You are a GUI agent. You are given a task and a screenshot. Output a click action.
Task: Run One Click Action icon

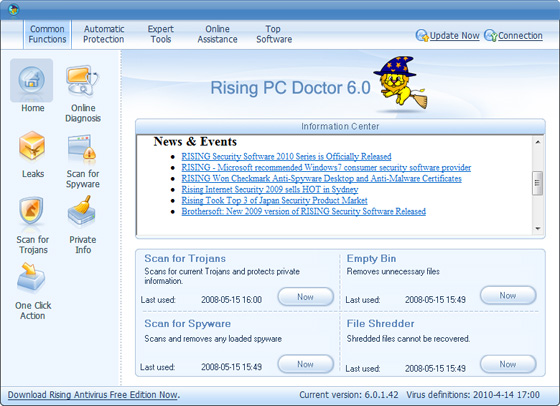coord(31,278)
